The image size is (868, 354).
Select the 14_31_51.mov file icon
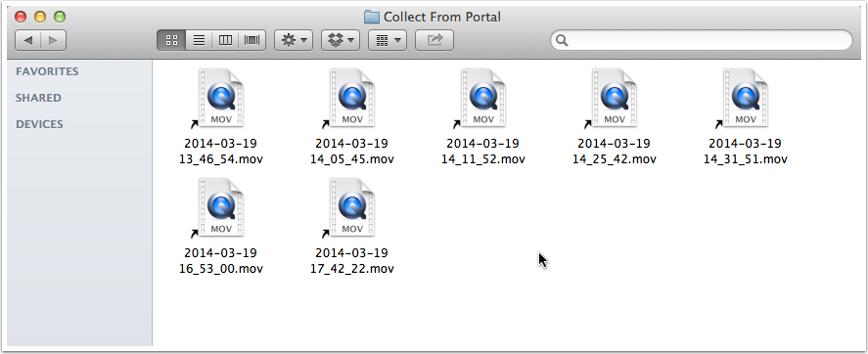pos(745,99)
